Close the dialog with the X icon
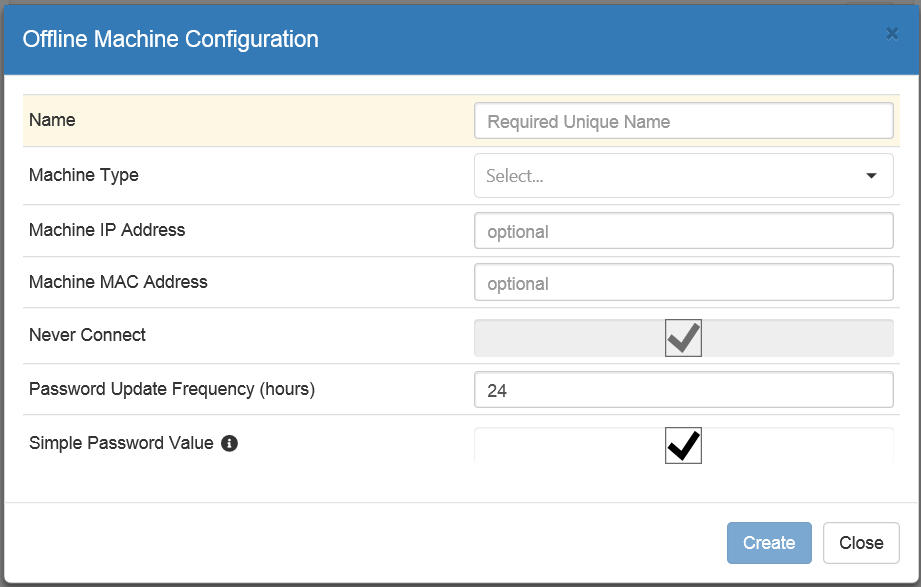The image size is (921, 587). click(892, 34)
